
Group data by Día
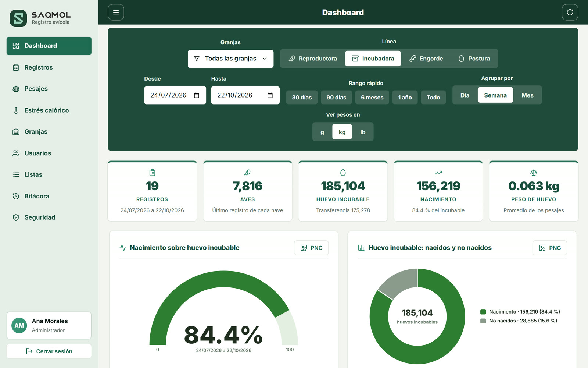(x=465, y=95)
